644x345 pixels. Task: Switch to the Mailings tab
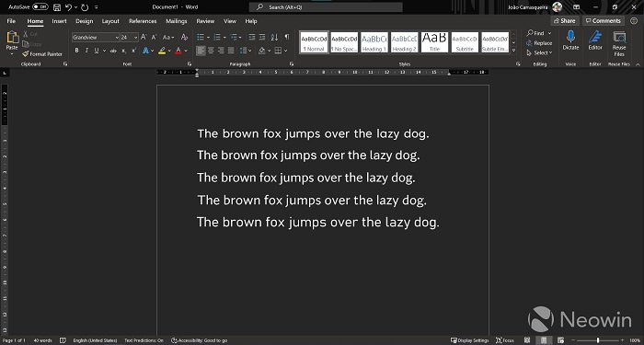click(177, 21)
